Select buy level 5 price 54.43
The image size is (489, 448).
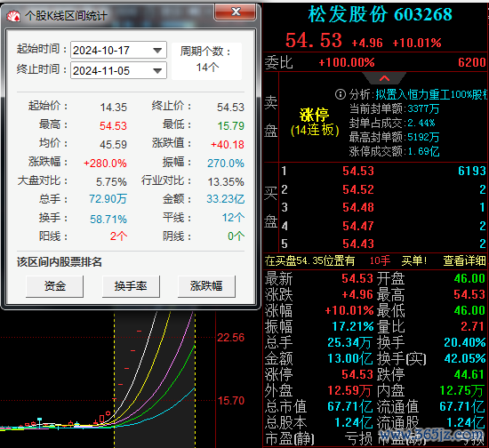pyautogui.click(x=358, y=244)
